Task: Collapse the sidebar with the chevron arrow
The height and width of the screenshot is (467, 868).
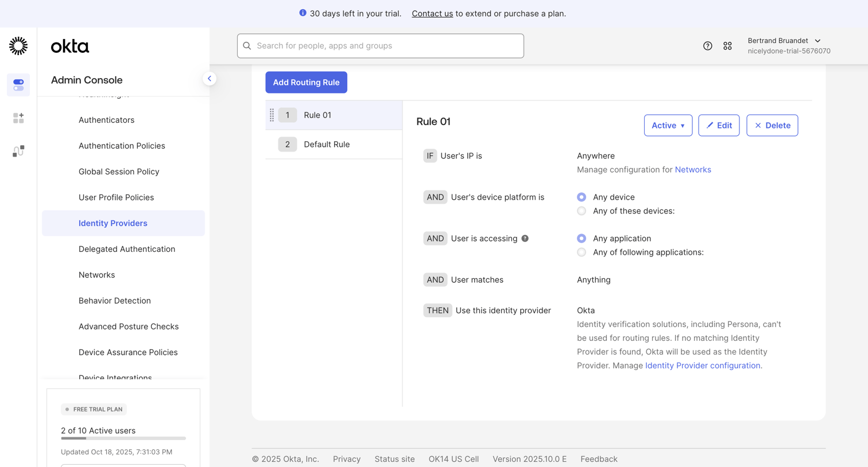Action: click(x=210, y=79)
